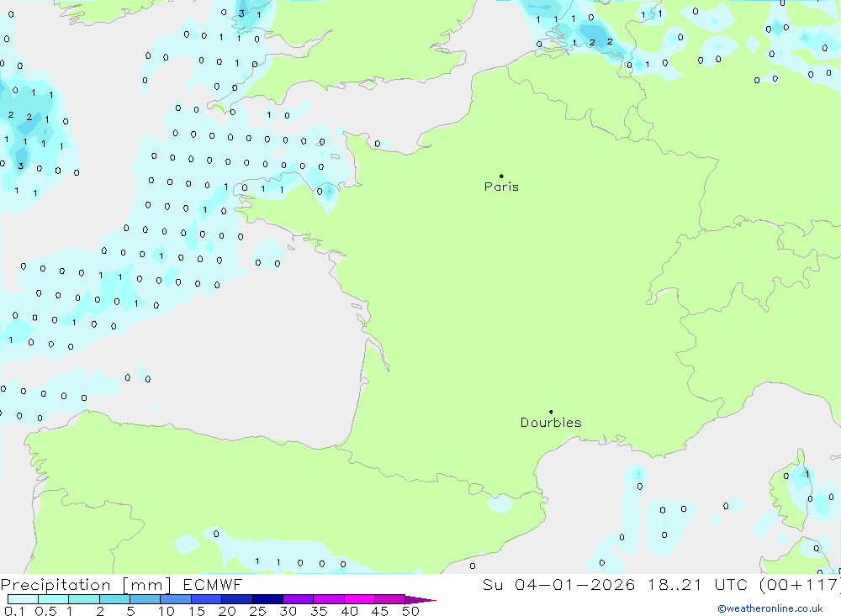
Task: Click the legend value 50
Action: coord(410,611)
